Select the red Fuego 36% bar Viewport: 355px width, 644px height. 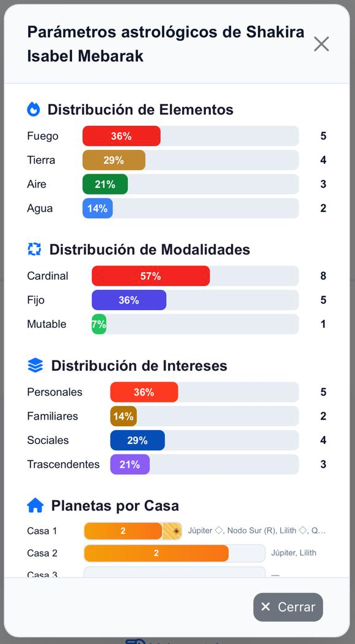pos(122,136)
